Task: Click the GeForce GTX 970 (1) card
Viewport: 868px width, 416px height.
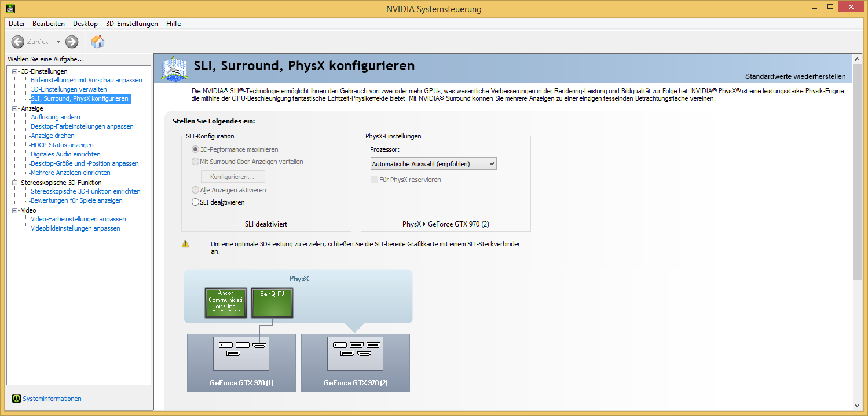Action: tap(241, 363)
